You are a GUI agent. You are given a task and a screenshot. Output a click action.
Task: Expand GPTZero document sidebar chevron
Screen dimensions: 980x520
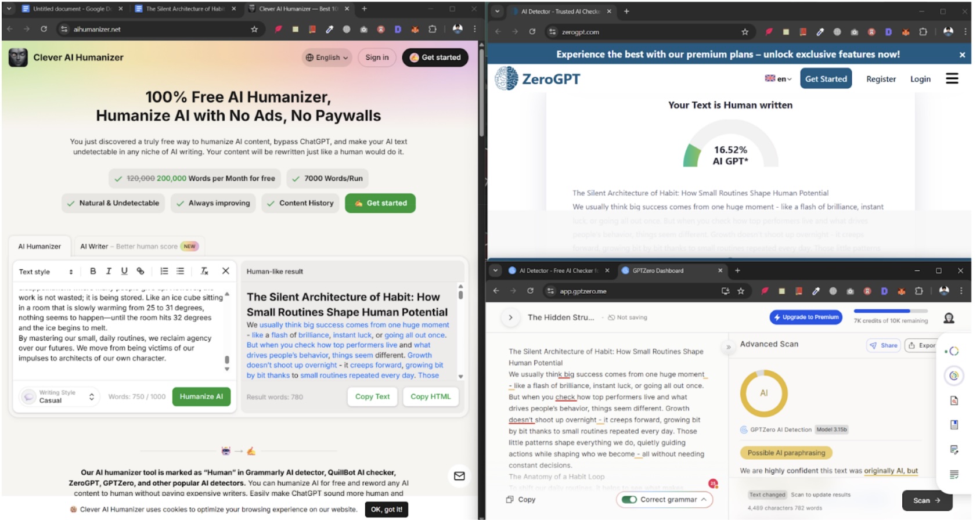[x=510, y=317]
